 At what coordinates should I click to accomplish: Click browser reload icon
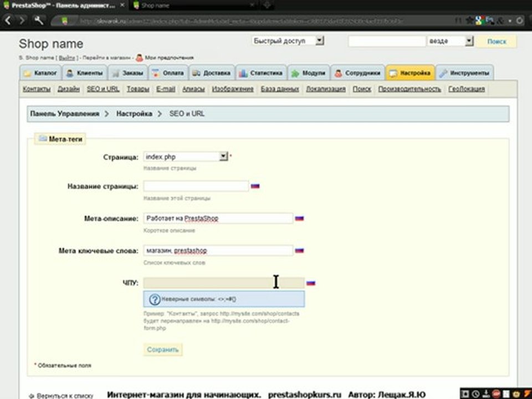(x=519, y=21)
